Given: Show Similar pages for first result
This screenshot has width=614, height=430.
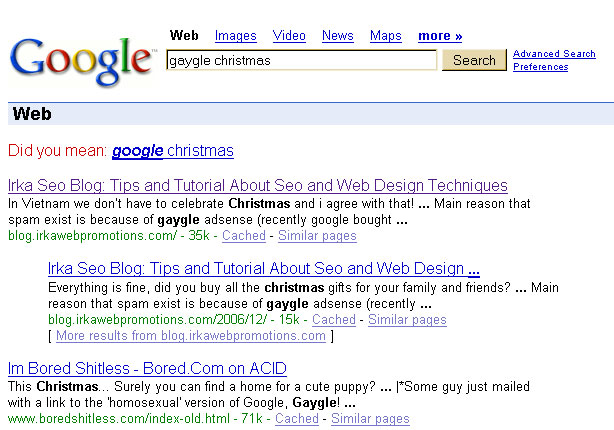Looking at the screenshot, I should (317, 236).
